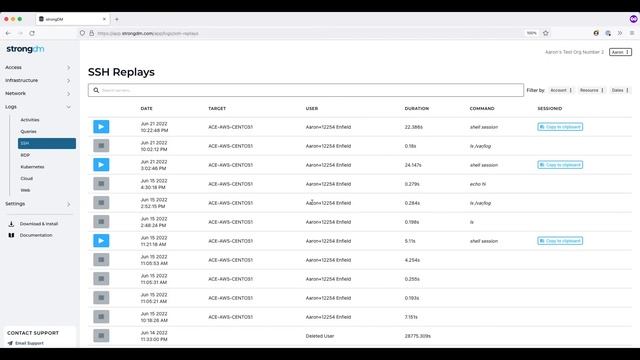Reload the page with refresh icon

pos(32,33)
